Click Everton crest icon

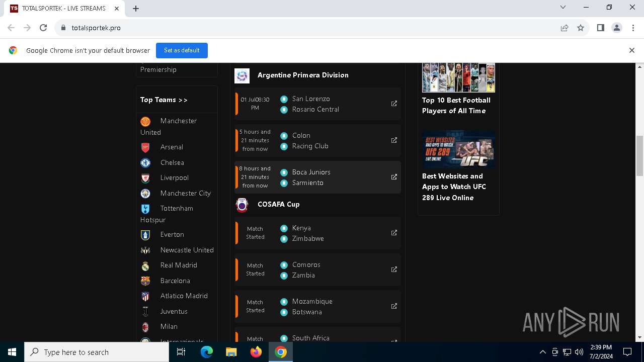(145, 235)
